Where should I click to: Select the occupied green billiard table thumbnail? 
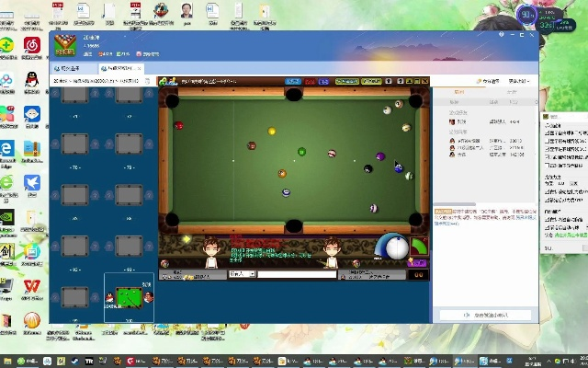click(x=131, y=296)
